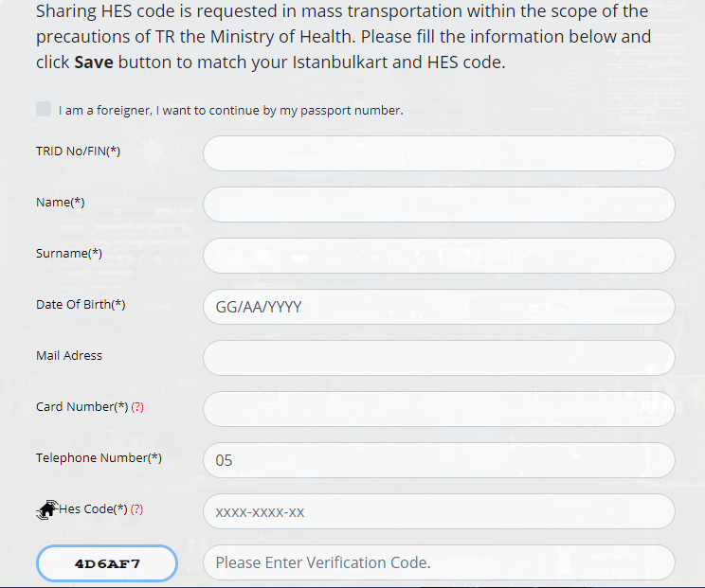Select the Telephone Number field starting with 05
Viewport: 705px width, 588px height.
(439, 460)
